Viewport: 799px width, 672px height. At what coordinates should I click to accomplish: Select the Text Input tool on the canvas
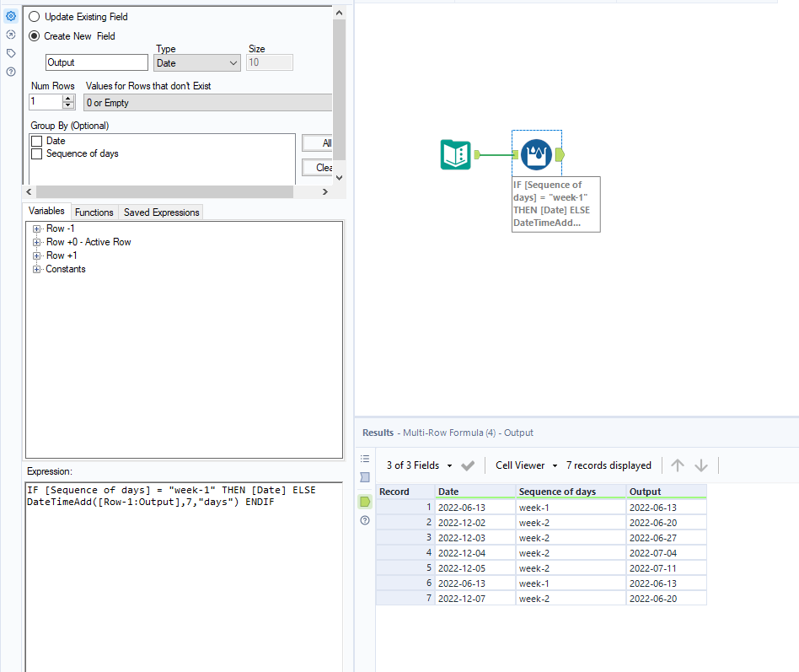pos(455,154)
